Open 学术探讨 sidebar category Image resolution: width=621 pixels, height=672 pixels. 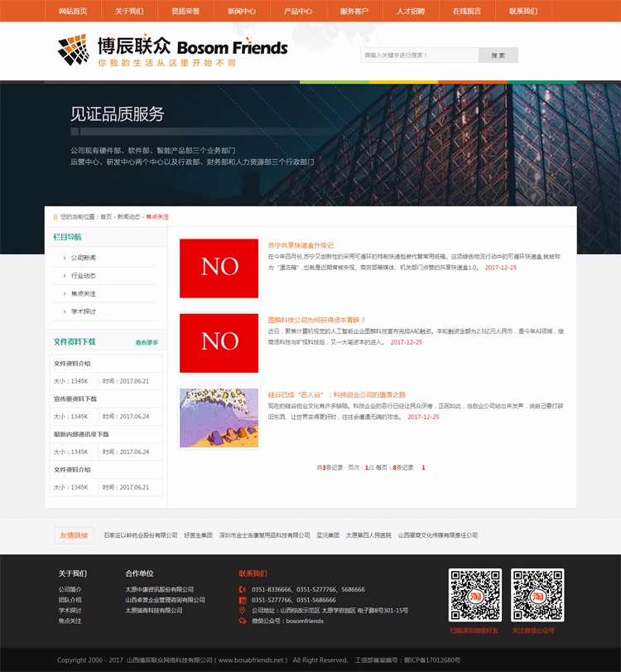[84, 312]
